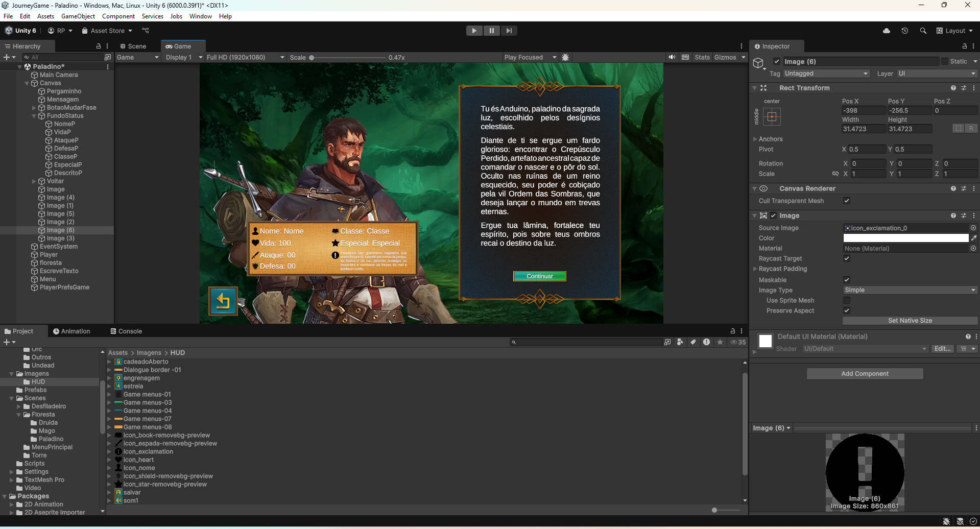Click the Step frame button

point(509,31)
